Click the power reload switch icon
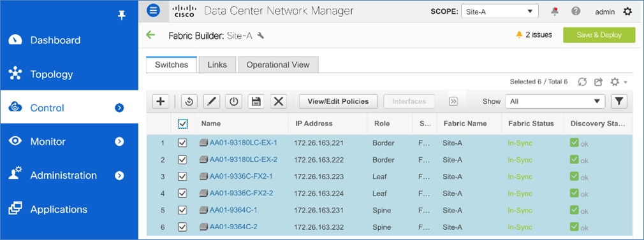Image resolution: width=644 pixels, height=240 pixels. tap(234, 101)
